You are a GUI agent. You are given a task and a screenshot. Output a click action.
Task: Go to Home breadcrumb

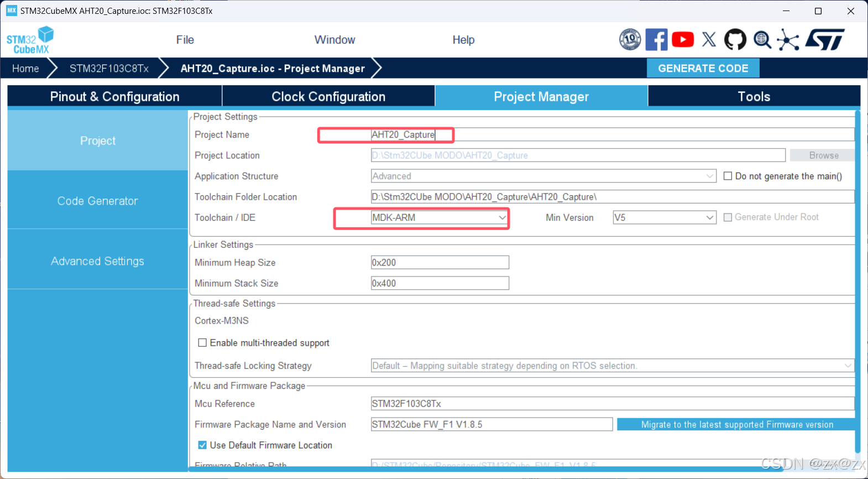coord(25,69)
